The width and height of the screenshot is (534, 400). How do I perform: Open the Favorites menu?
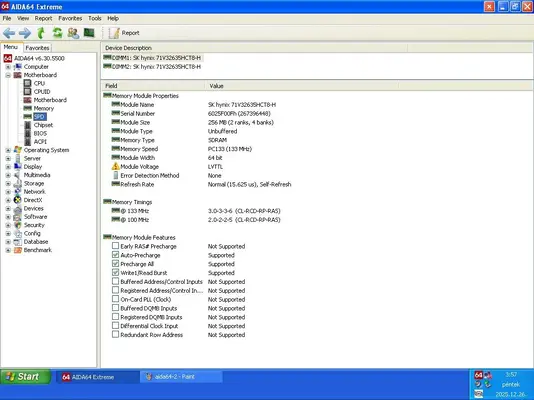pyautogui.click(x=70, y=18)
